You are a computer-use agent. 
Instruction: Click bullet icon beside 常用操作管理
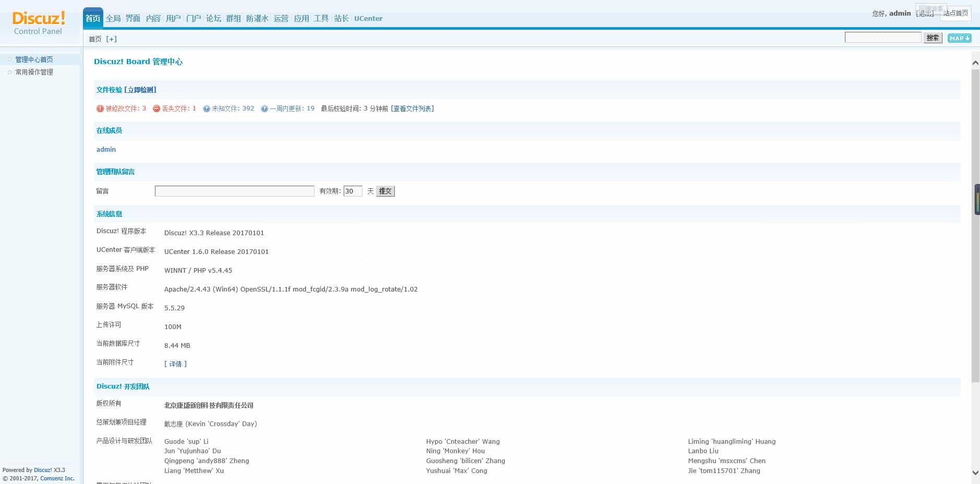pos(9,72)
